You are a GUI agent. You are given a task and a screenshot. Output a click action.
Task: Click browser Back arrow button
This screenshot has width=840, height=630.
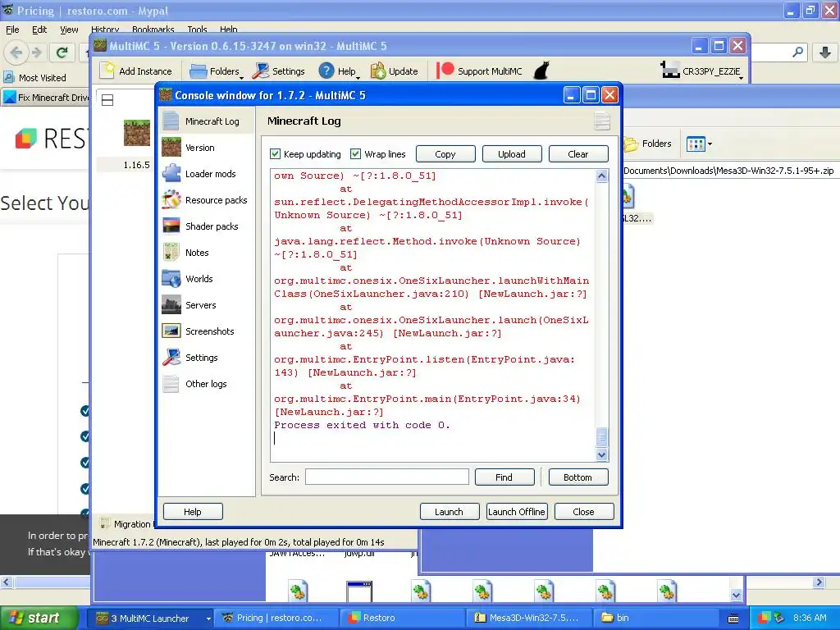coord(16,52)
